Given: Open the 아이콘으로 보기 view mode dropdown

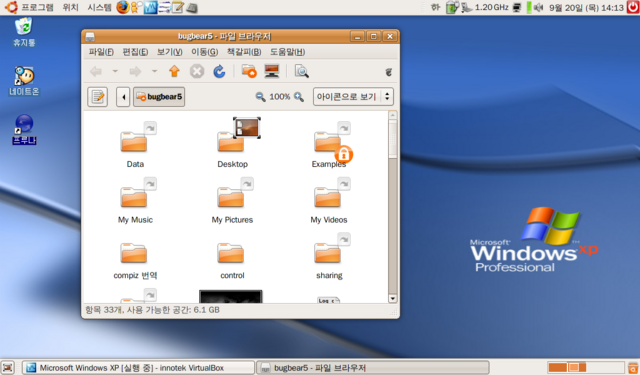Looking at the screenshot, I should pyautogui.click(x=353, y=97).
